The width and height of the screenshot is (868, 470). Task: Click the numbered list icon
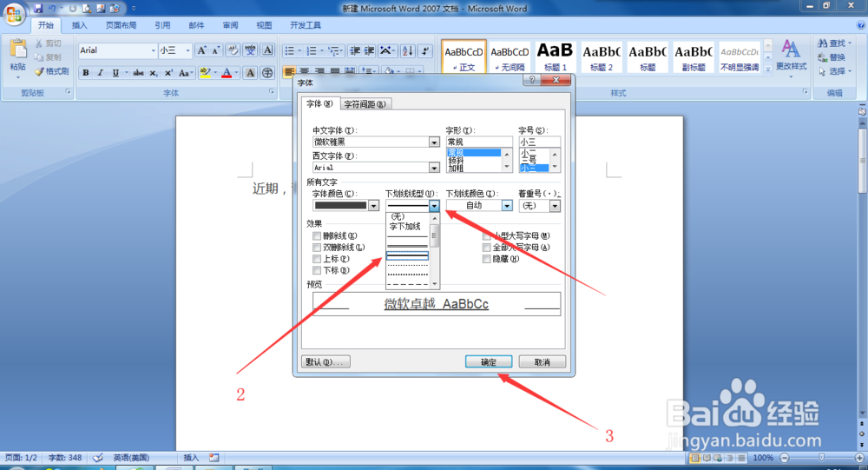point(312,51)
